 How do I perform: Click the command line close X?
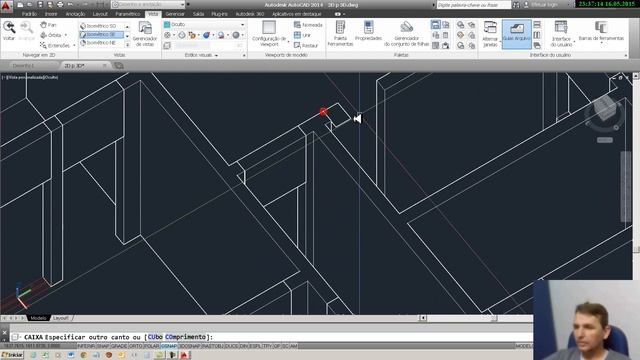tap(4, 332)
